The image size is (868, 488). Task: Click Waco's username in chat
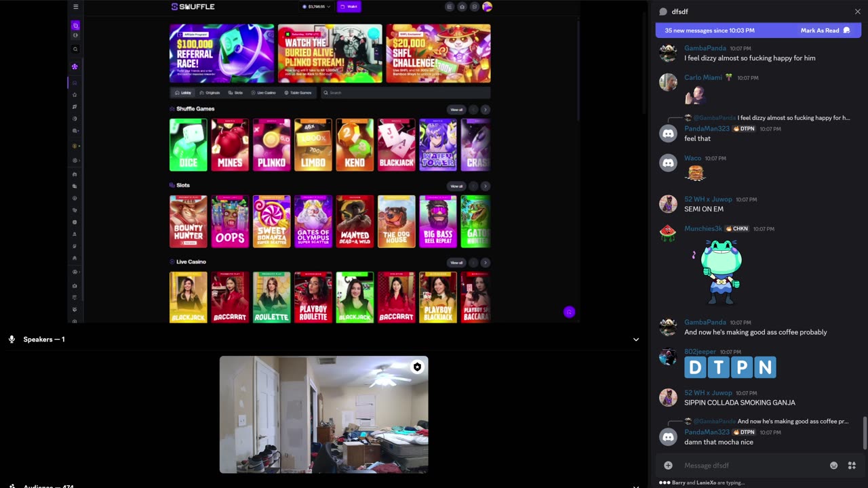(x=692, y=158)
